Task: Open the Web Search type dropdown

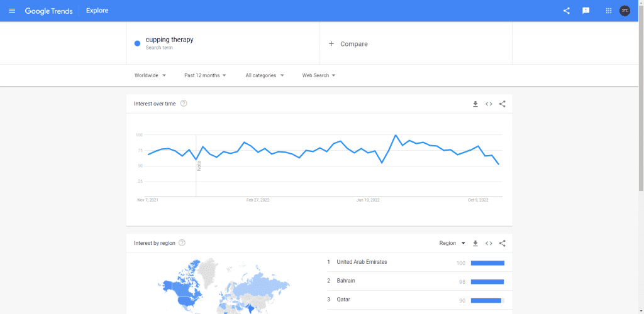Action: pyautogui.click(x=319, y=75)
